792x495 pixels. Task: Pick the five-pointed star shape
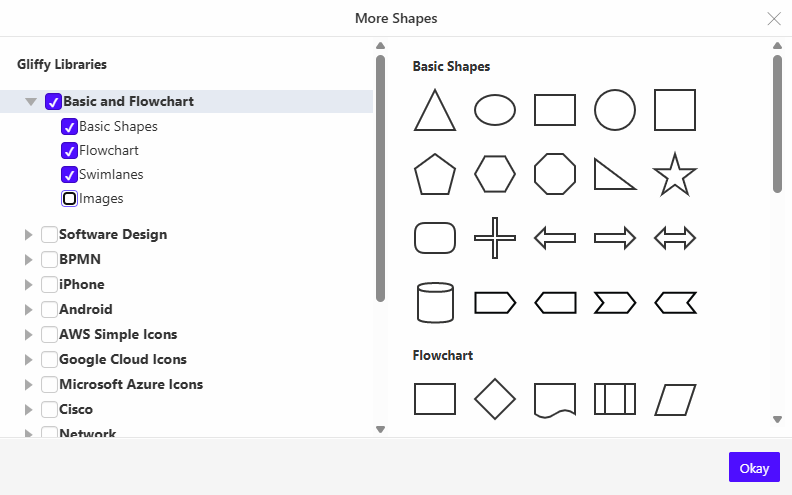675,175
